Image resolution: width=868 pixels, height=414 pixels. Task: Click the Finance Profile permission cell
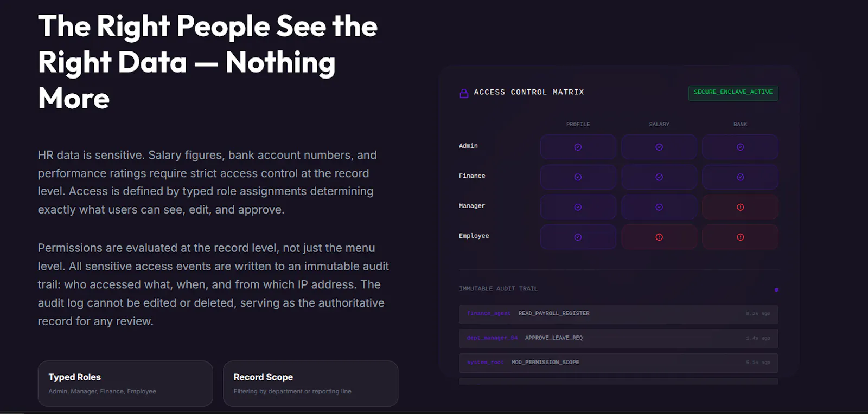click(578, 177)
